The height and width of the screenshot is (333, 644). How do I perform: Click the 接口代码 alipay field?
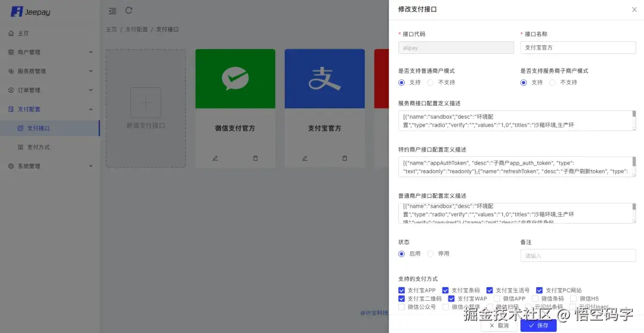pyautogui.click(x=456, y=48)
